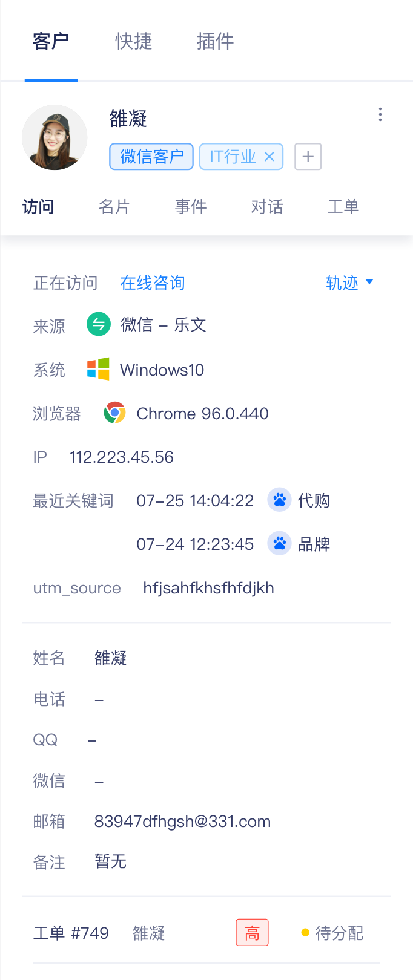Click the WeChat source icon
The width and height of the screenshot is (413, 980).
99,324
